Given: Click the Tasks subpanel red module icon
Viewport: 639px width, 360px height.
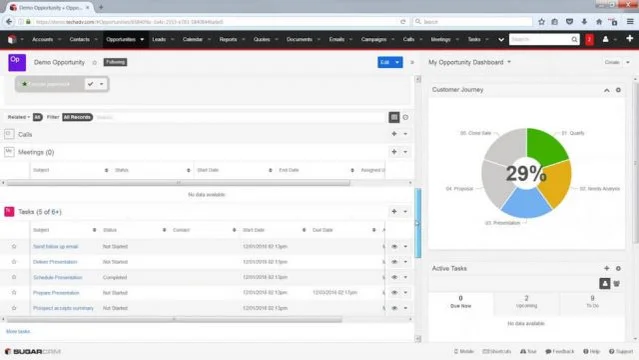Looking at the screenshot, I should [x=9, y=211].
